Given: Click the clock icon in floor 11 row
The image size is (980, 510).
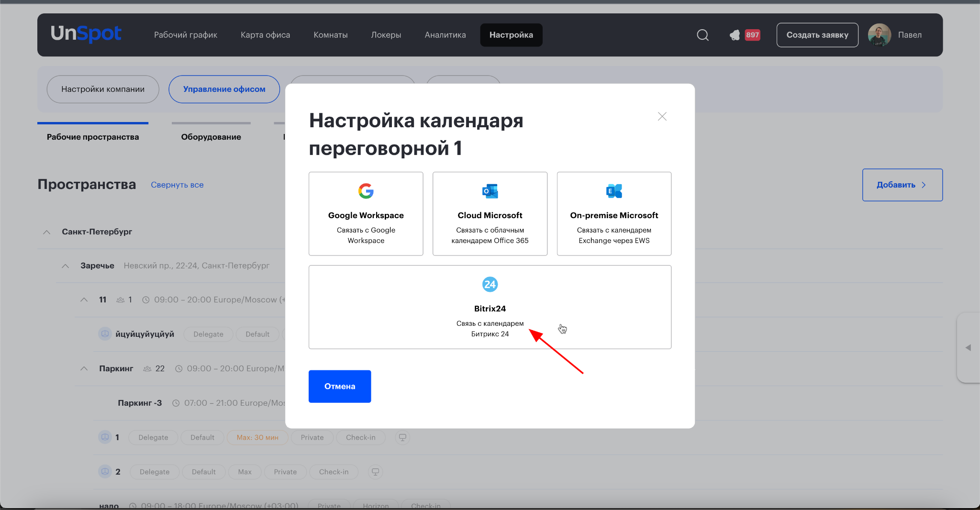Looking at the screenshot, I should (x=145, y=300).
